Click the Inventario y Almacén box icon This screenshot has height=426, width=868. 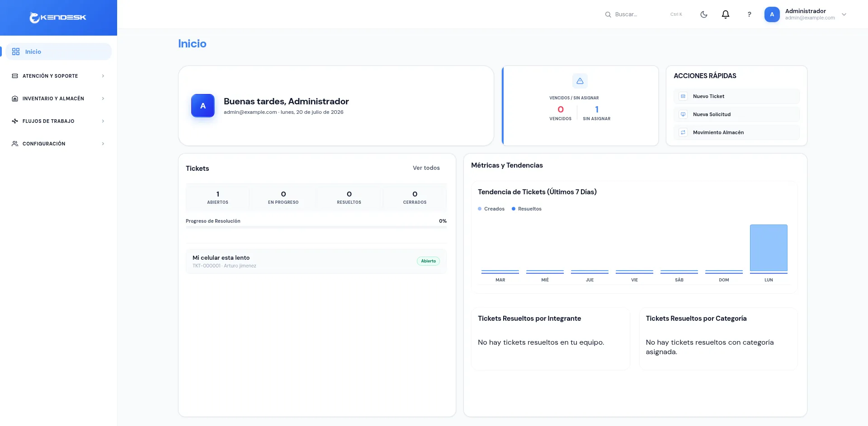click(x=15, y=98)
